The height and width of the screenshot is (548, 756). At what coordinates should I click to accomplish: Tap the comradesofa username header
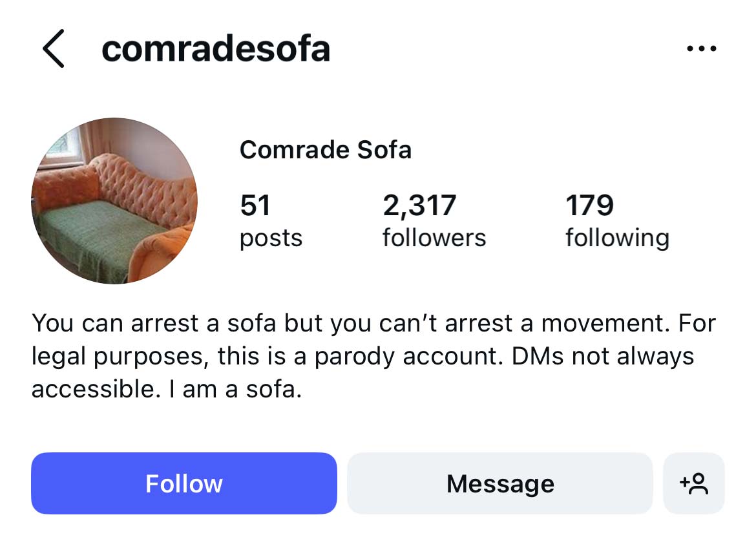point(216,49)
